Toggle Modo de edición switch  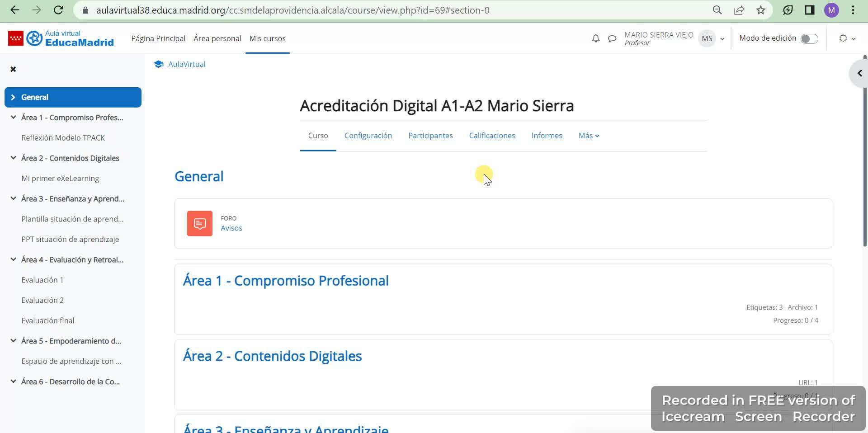(809, 39)
